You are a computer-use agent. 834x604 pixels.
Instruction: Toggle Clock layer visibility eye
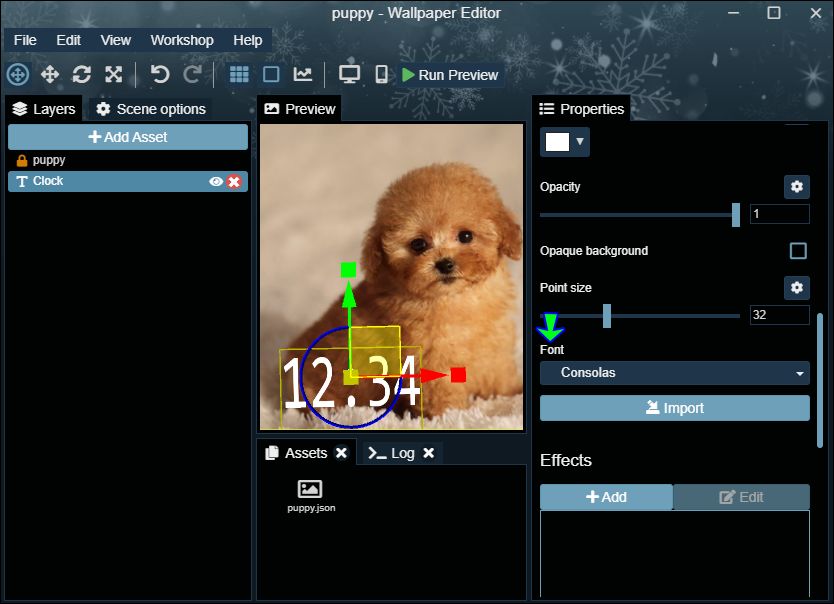pos(216,181)
